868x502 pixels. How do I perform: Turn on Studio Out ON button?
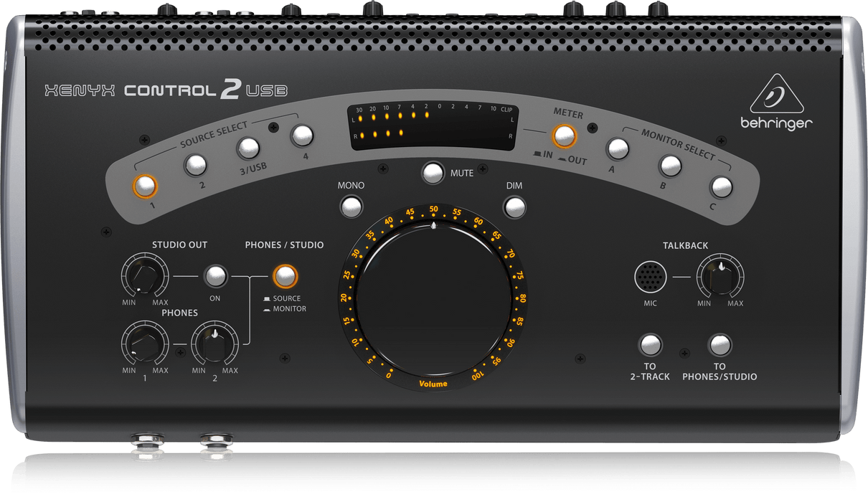coord(214,275)
